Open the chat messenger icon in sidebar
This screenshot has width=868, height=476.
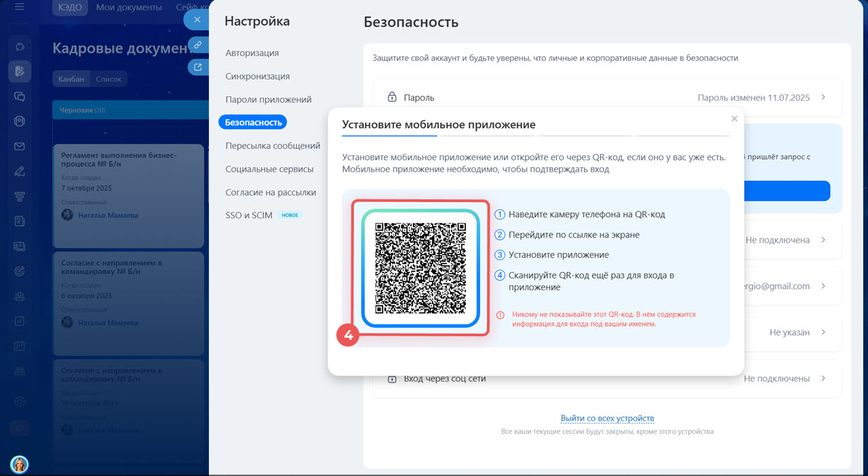(x=20, y=96)
